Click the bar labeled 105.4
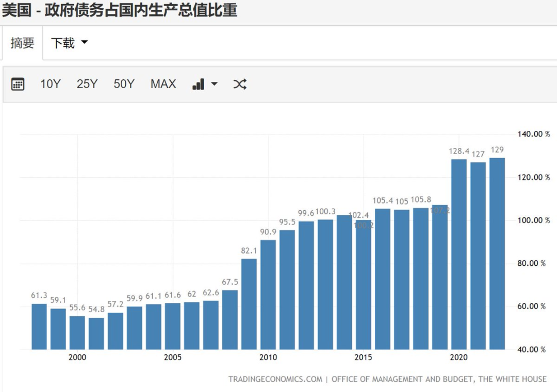 tap(383, 279)
